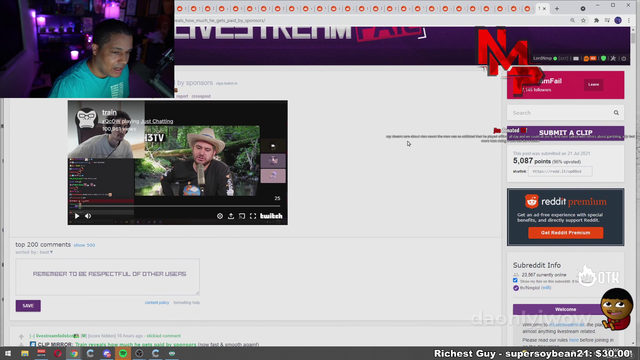Open Google Chrome from taskbar

[x=74, y=353]
